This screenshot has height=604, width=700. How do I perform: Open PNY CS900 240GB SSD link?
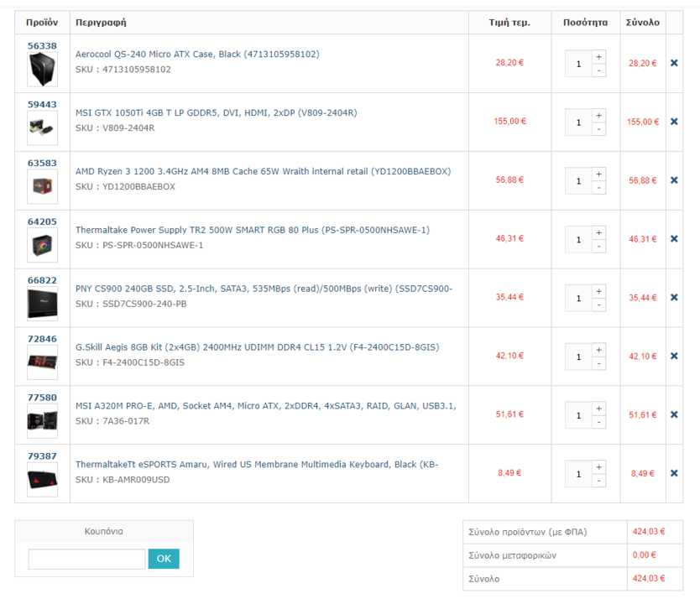264,289
